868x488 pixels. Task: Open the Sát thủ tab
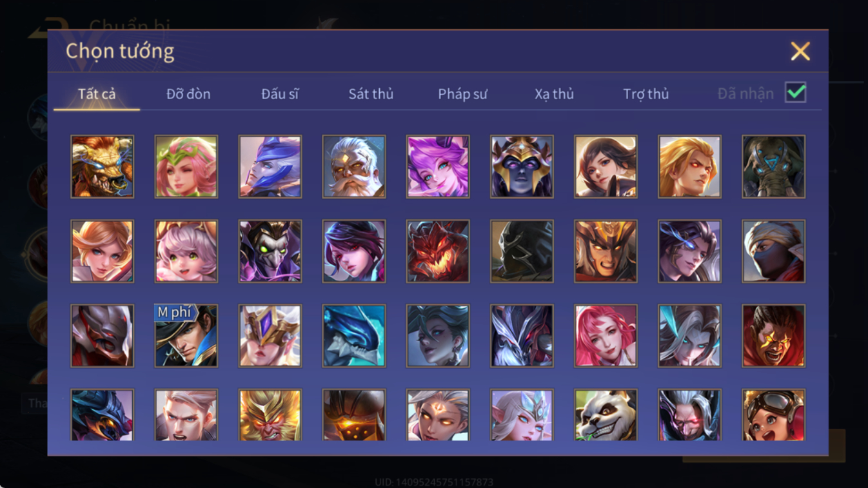coord(371,94)
